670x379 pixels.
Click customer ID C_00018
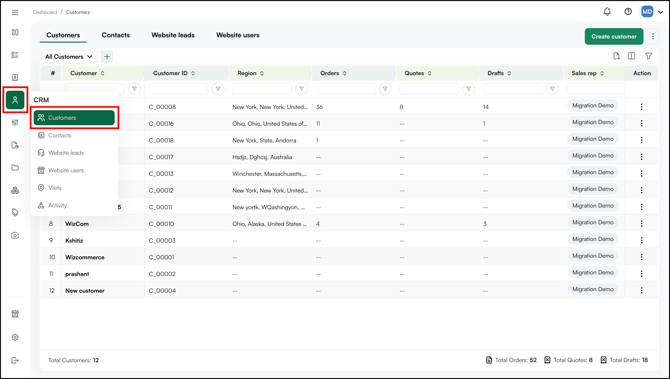pyautogui.click(x=162, y=140)
